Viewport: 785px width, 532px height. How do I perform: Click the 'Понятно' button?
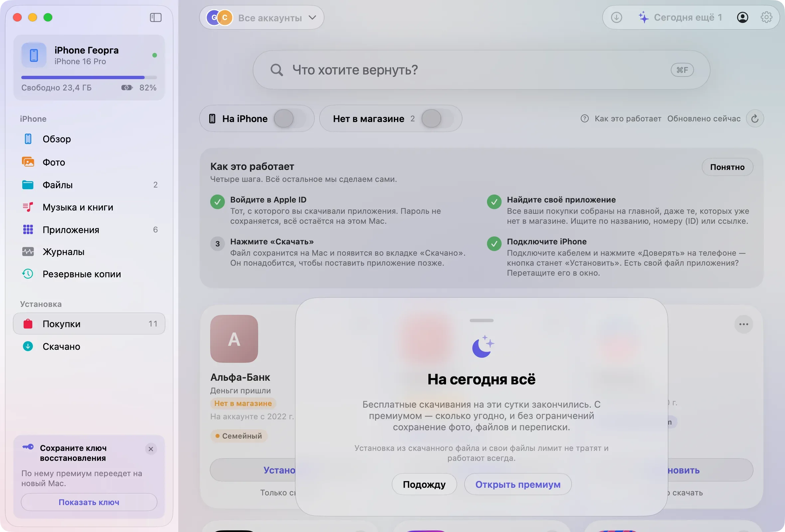(727, 168)
